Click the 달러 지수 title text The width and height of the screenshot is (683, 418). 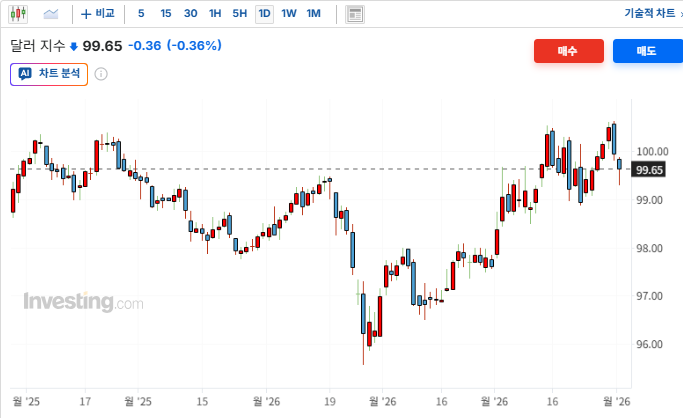[37, 46]
